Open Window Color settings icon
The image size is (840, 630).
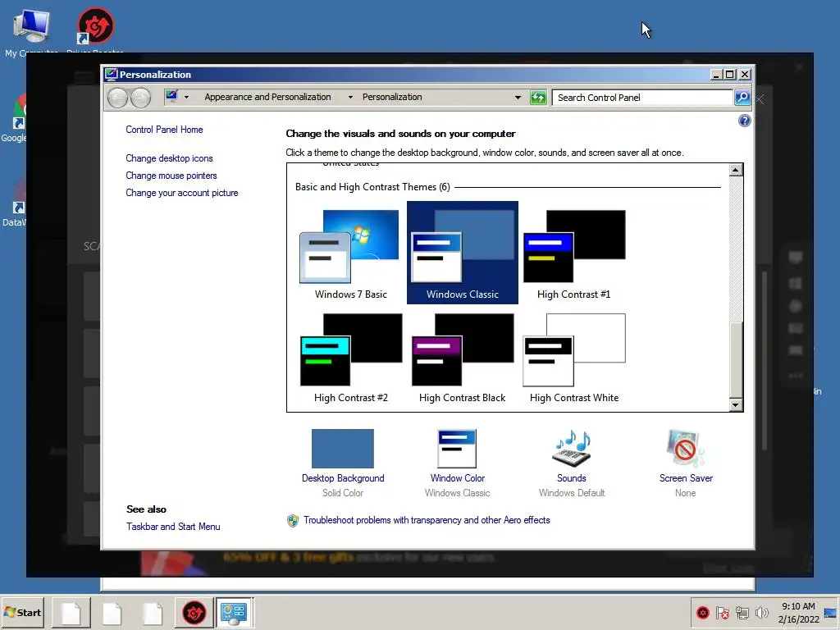[457, 449]
